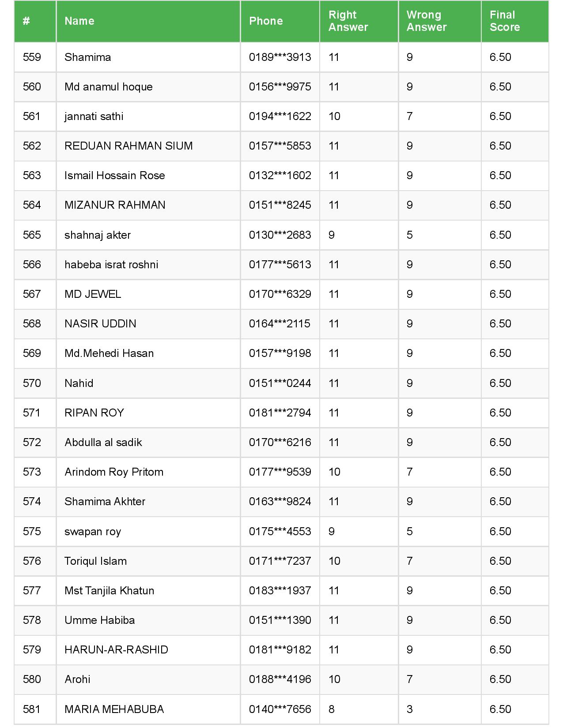Click phone number 0181***9182
Image resolution: width=563 pixels, height=728 pixels.
click(x=280, y=650)
